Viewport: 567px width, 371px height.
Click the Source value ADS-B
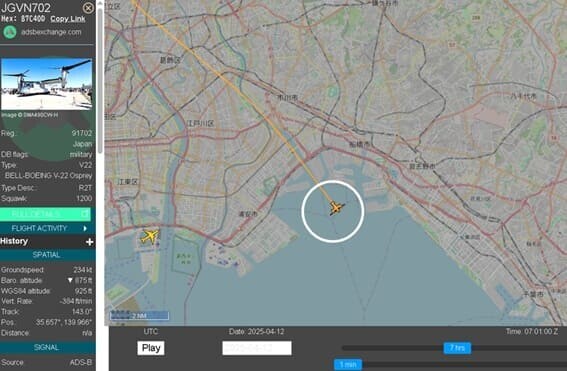tap(81, 362)
